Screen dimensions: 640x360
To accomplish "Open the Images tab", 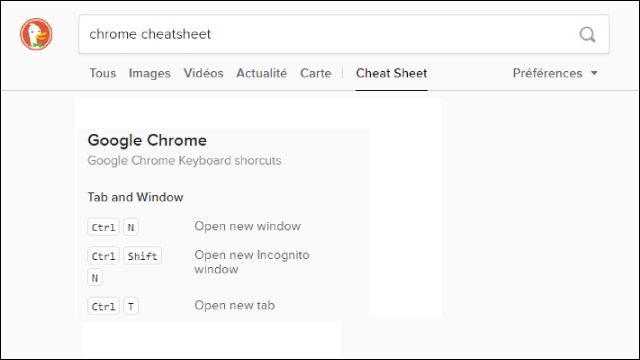I will pos(149,73).
